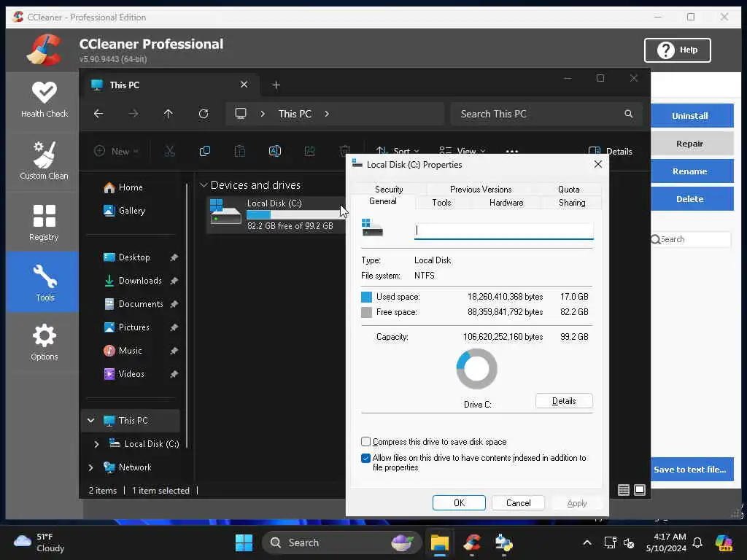Open the Sharing tab

[572, 203]
